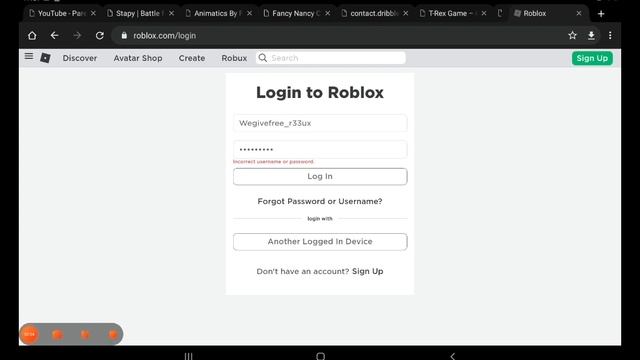Close the Animatics By tab
The image size is (640, 360).
point(249,13)
